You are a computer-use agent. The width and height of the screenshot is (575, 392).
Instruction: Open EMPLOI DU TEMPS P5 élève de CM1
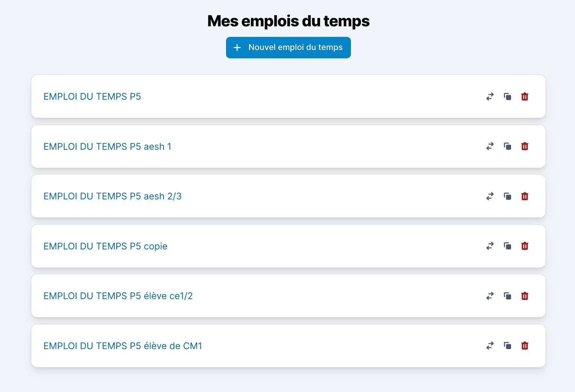coord(123,346)
